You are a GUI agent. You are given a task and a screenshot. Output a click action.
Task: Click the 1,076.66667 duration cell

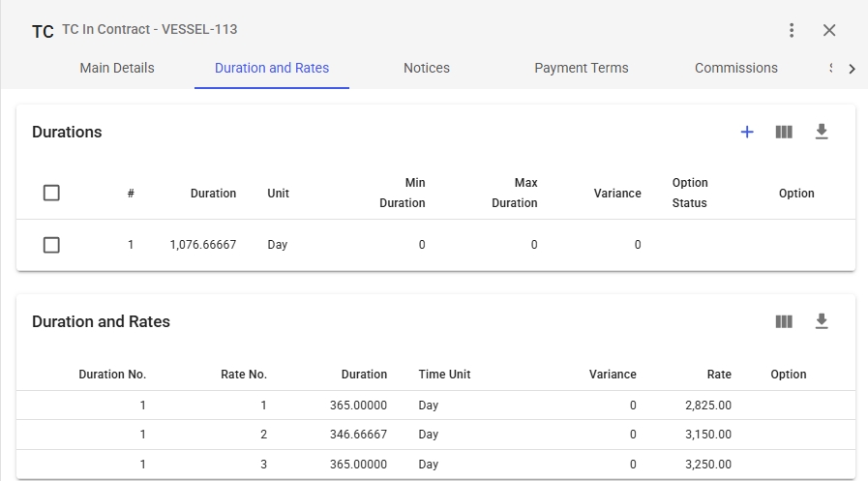pos(202,245)
